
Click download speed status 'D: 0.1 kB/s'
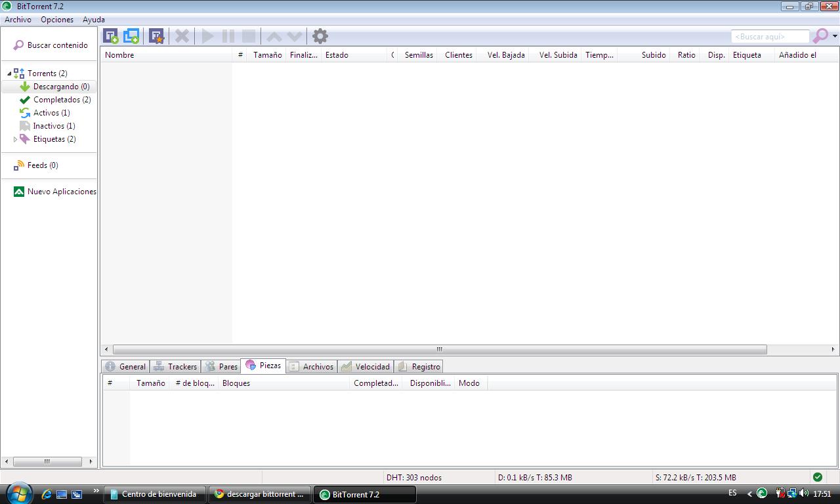(535, 478)
